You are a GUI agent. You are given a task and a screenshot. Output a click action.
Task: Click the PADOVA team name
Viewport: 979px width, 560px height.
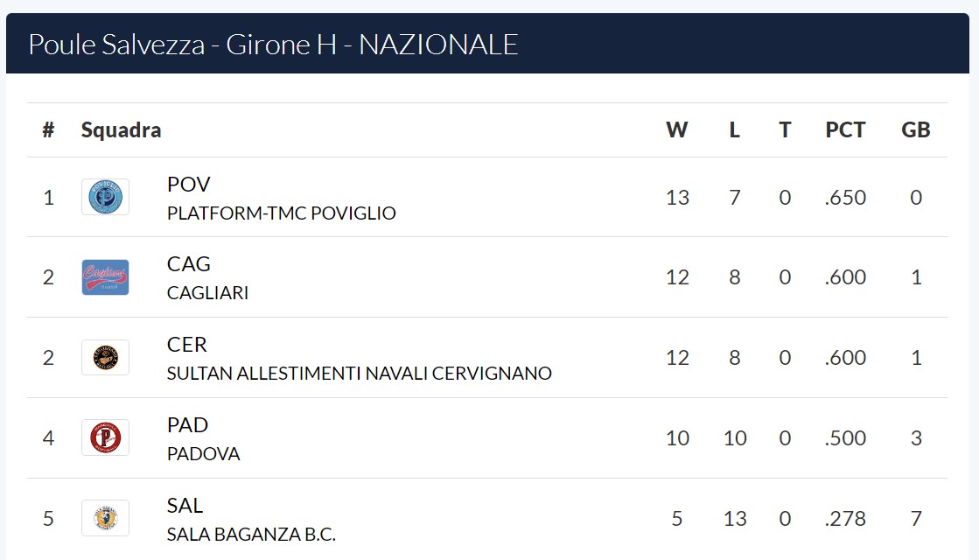point(203,454)
